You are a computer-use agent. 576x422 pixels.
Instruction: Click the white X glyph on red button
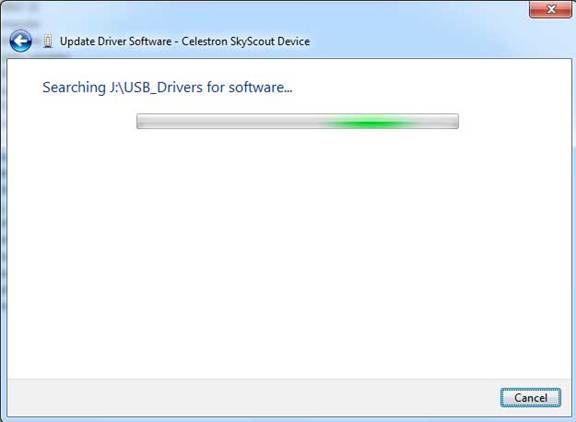click(x=551, y=9)
